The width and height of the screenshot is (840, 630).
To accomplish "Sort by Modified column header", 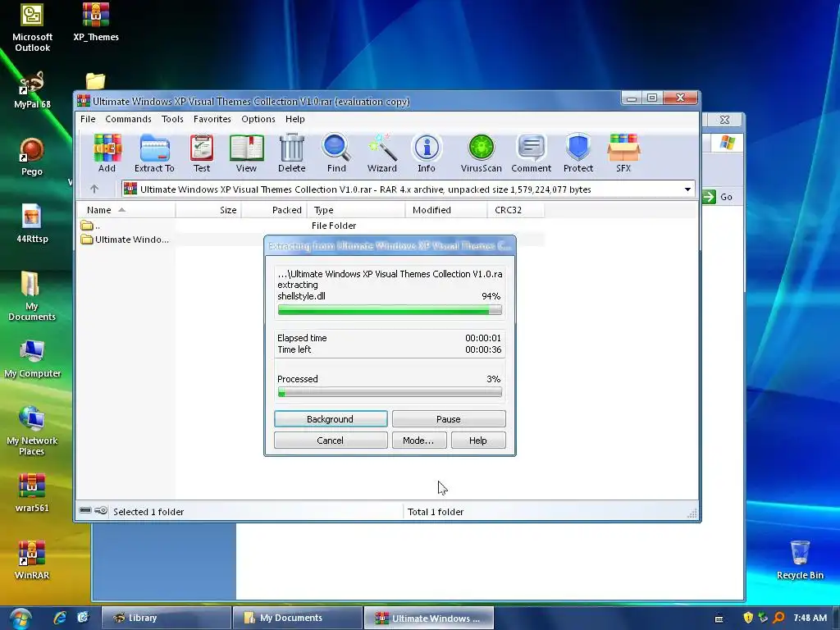I will tap(446, 210).
